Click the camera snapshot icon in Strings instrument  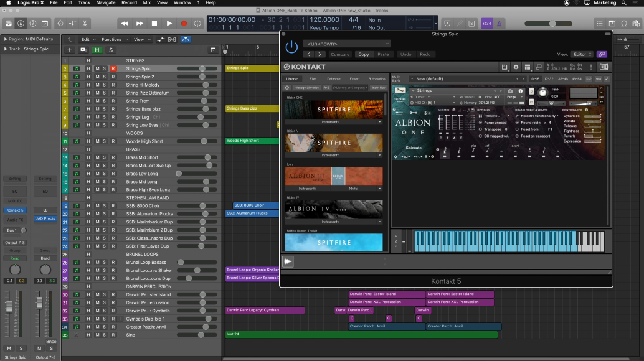[x=511, y=91]
